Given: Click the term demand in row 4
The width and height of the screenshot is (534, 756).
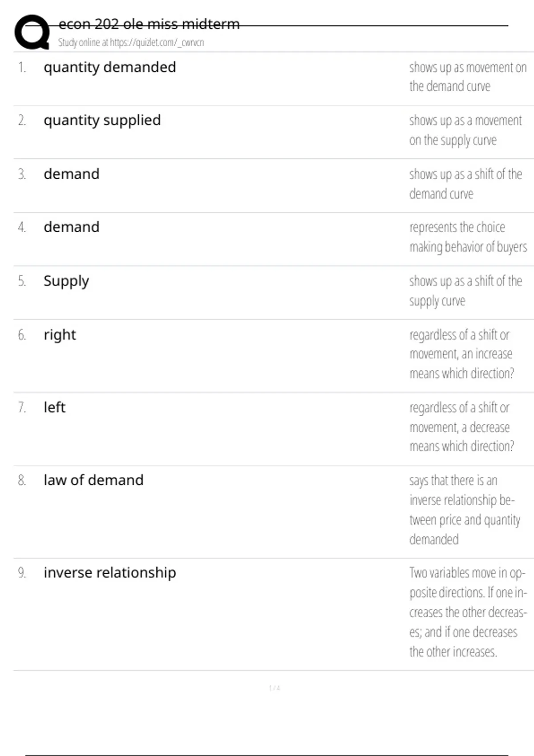Looking at the screenshot, I should click(71, 227).
